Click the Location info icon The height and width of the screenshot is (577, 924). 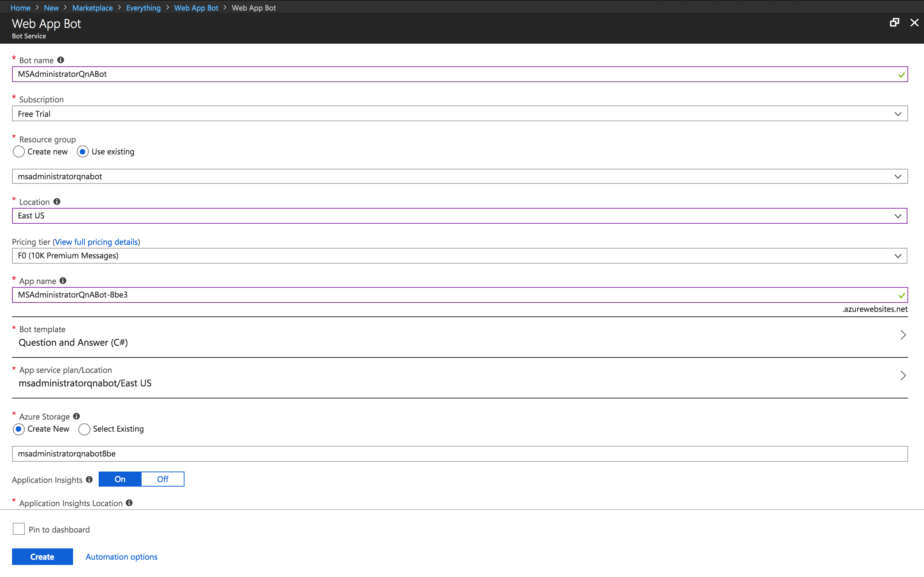pos(57,201)
